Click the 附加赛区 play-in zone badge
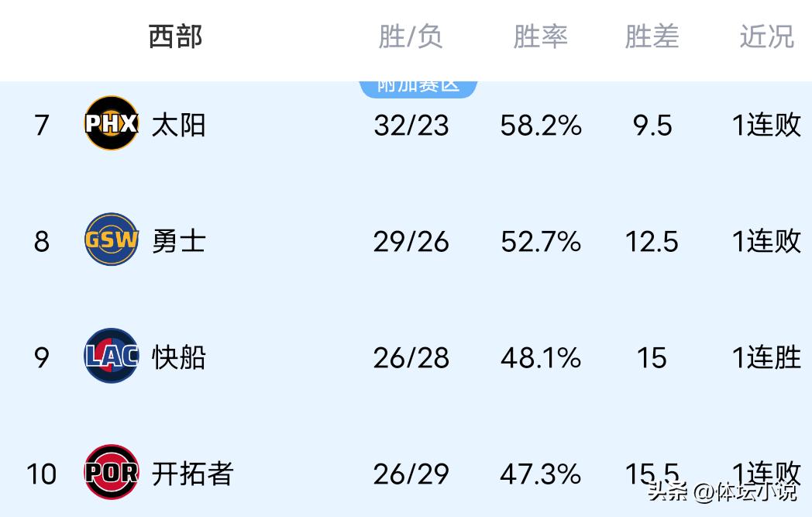 [418, 87]
